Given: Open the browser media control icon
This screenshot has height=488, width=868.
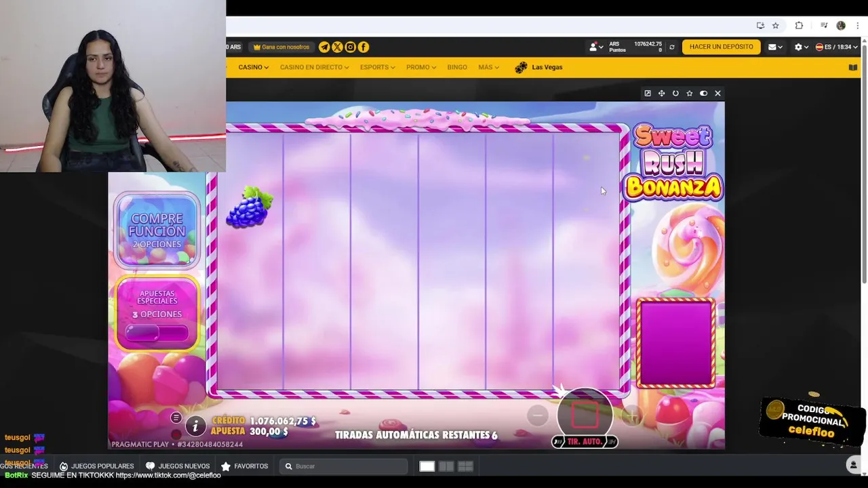Looking at the screenshot, I should click(x=824, y=26).
